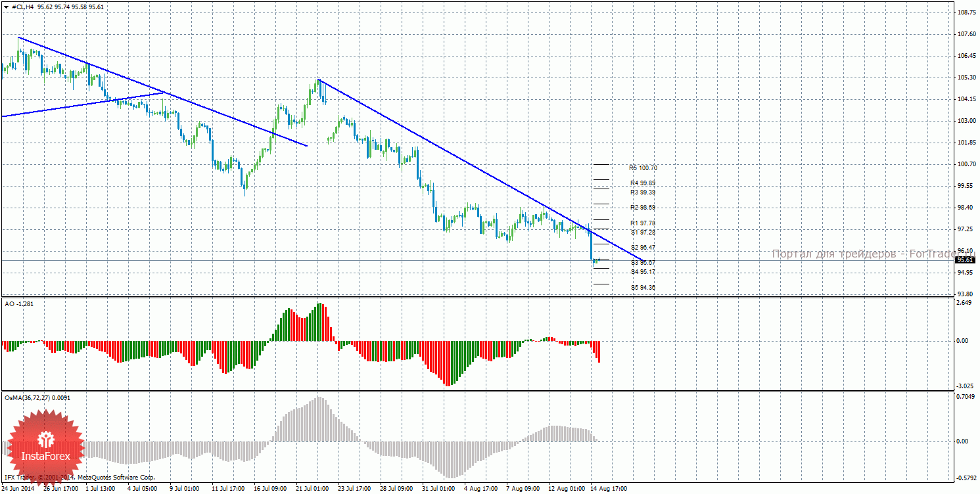The height and width of the screenshot is (494, 980).
Task: Click the S1 97.28 support label
Action: (643, 233)
